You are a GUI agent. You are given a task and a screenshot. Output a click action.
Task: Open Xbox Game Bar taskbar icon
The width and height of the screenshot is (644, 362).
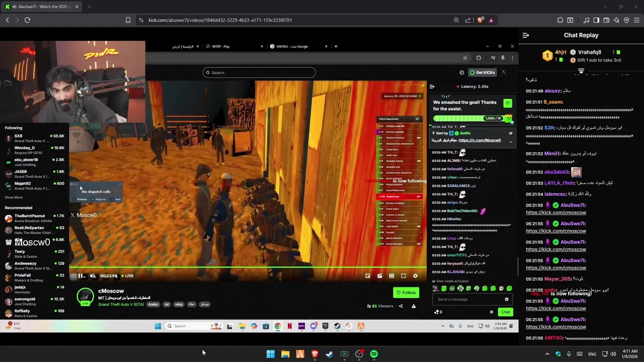(345, 354)
